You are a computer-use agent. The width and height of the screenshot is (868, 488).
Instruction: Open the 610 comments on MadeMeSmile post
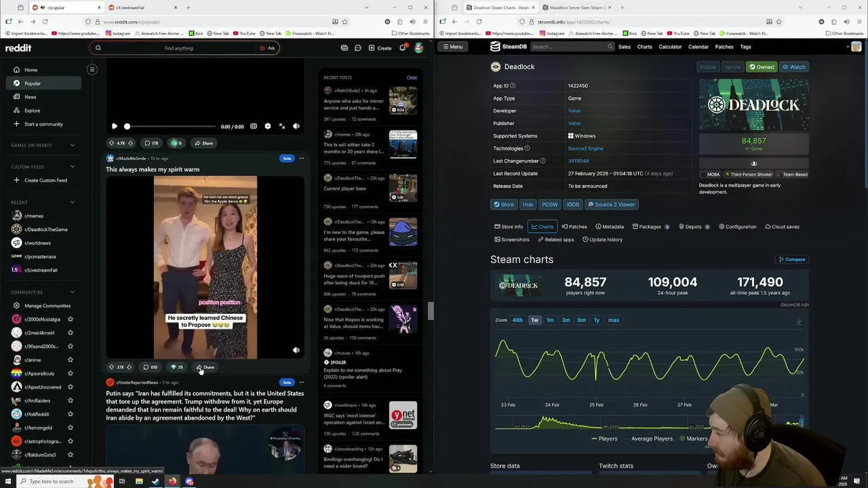click(x=150, y=367)
